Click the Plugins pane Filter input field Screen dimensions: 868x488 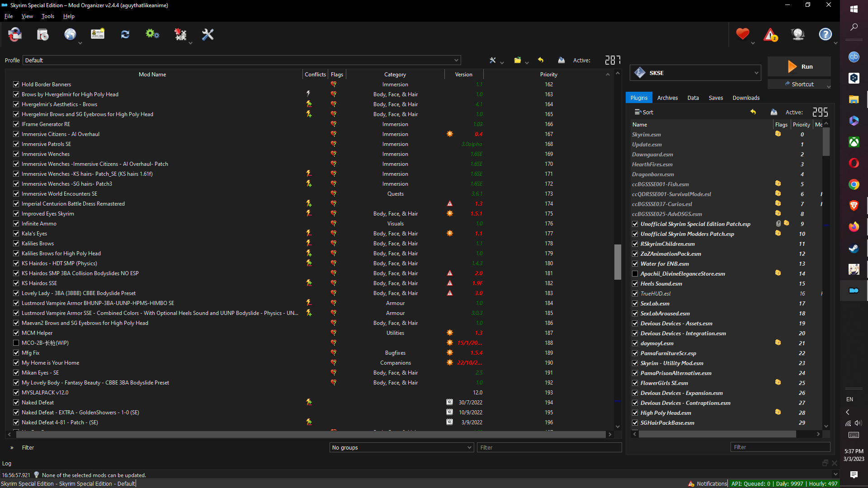tap(780, 447)
